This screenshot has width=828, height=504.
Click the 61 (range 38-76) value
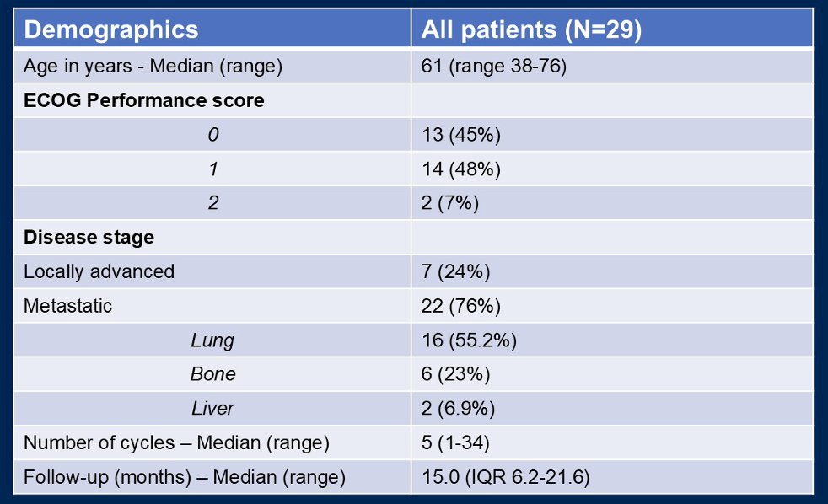click(494, 67)
